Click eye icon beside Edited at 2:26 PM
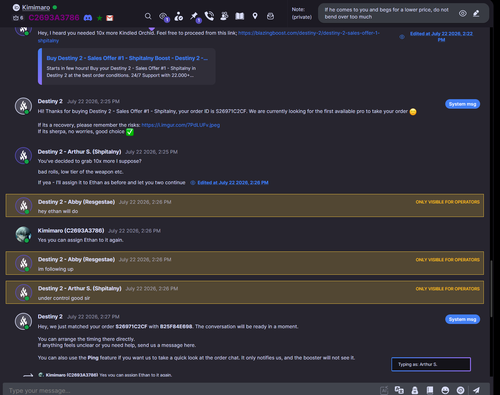 click(193, 183)
